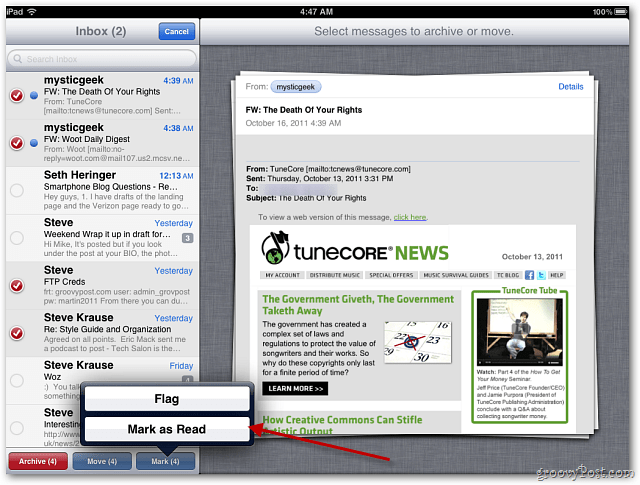This screenshot has height=485, width=640.
Task: Tap the Wi-Fi icon in status bar
Action: (x=31, y=11)
